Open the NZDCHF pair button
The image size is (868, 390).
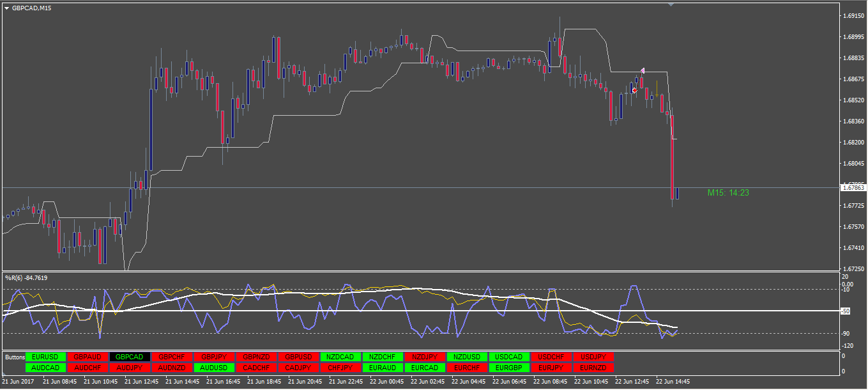[383, 357]
